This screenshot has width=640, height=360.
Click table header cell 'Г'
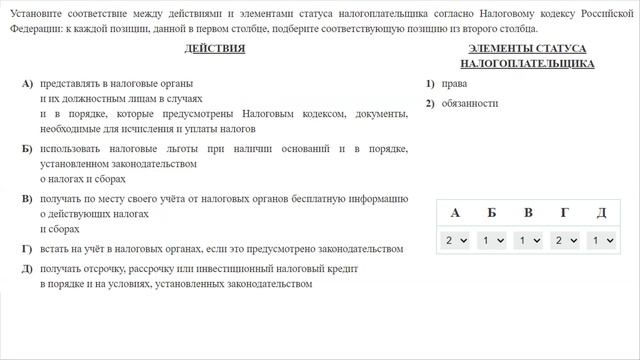[565, 213]
